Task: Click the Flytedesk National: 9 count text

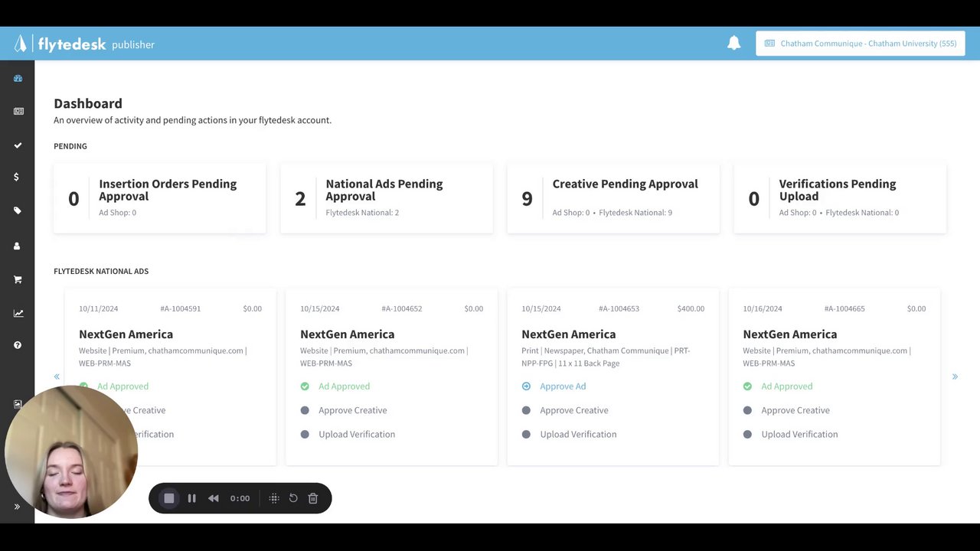Action: pos(635,213)
